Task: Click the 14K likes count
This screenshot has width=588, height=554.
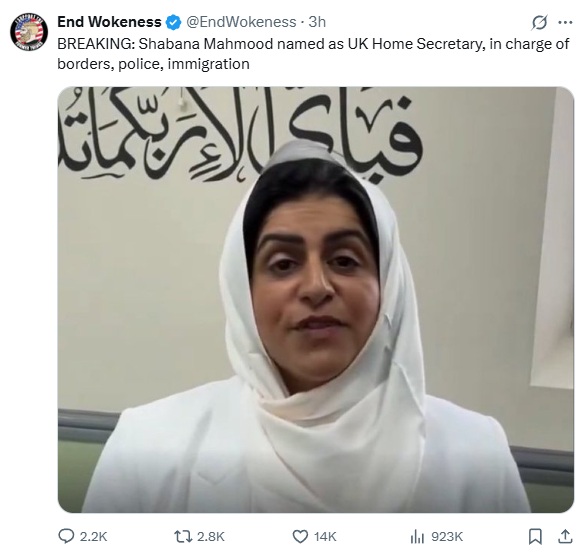Action: tap(325, 537)
